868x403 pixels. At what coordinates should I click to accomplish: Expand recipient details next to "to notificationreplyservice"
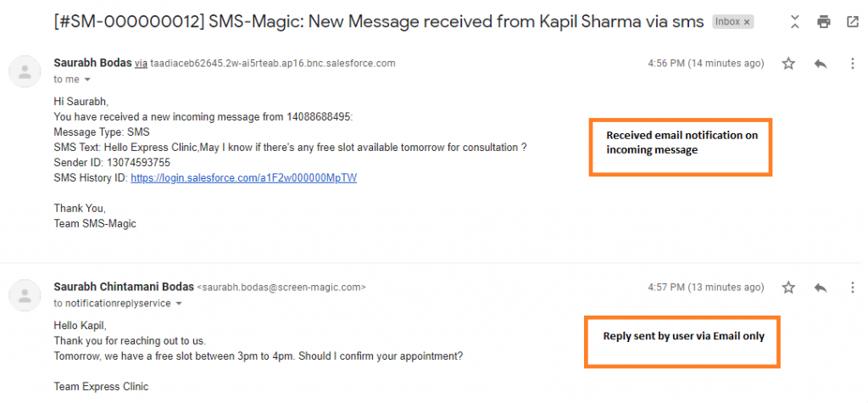(x=179, y=304)
